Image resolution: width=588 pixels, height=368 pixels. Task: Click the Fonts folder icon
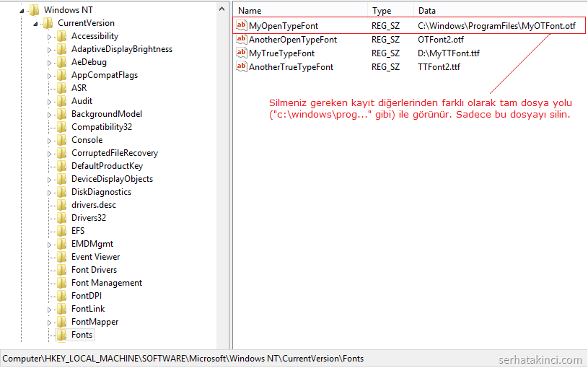pyautogui.click(x=62, y=335)
